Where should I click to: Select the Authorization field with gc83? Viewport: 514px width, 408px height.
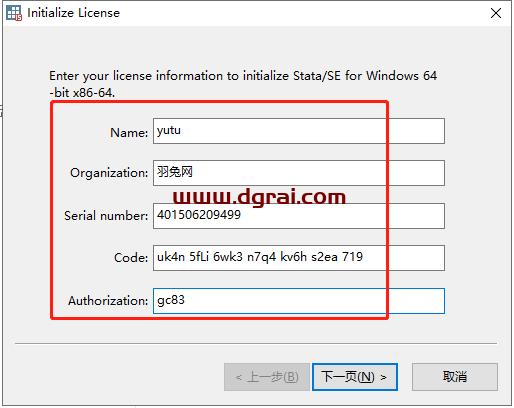tap(299, 301)
